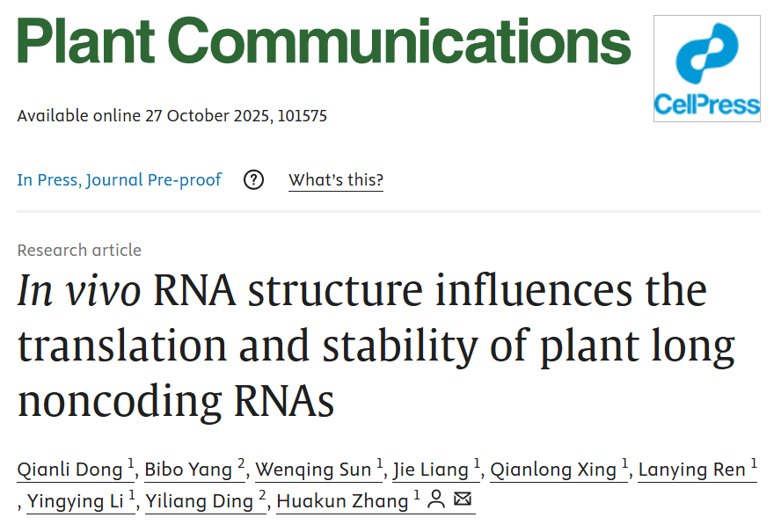The image size is (781, 532).
Task: View author Qianlong Xing's info
Action: (553, 470)
